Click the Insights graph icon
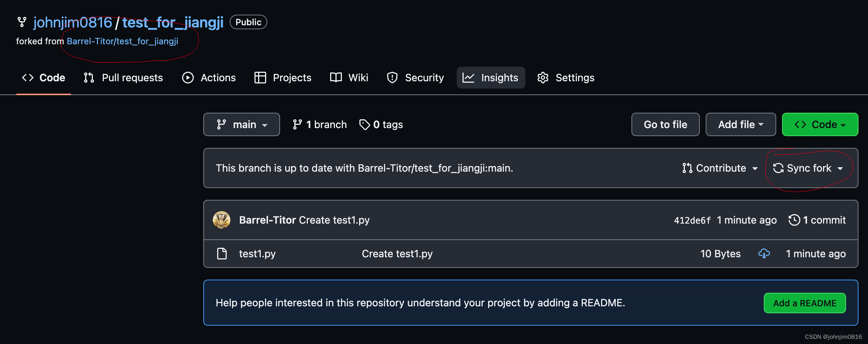This screenshot has height=344, width=868. (x=468, y=78)
